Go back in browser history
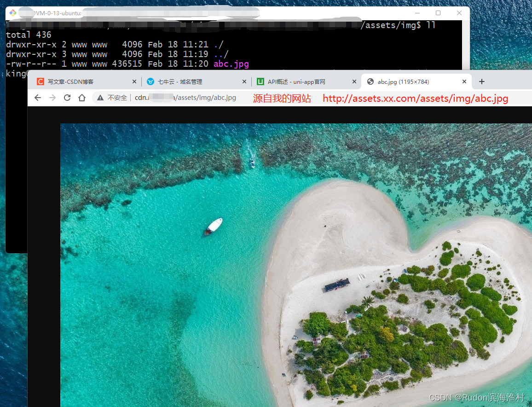The width and height of the screenshot is (532, 407). 38,98
